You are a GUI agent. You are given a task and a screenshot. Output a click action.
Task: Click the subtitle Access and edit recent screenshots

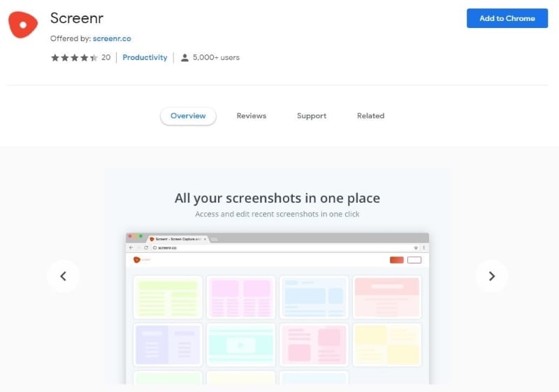coord(277,214)
